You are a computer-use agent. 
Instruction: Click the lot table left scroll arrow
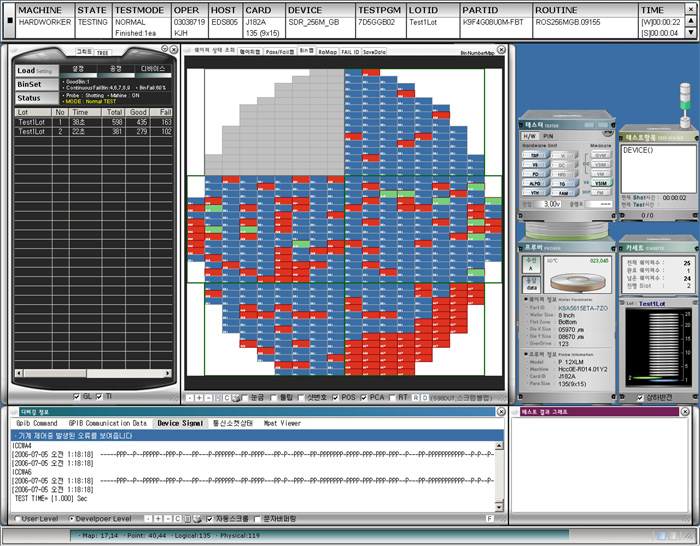(x=18, y=373)
